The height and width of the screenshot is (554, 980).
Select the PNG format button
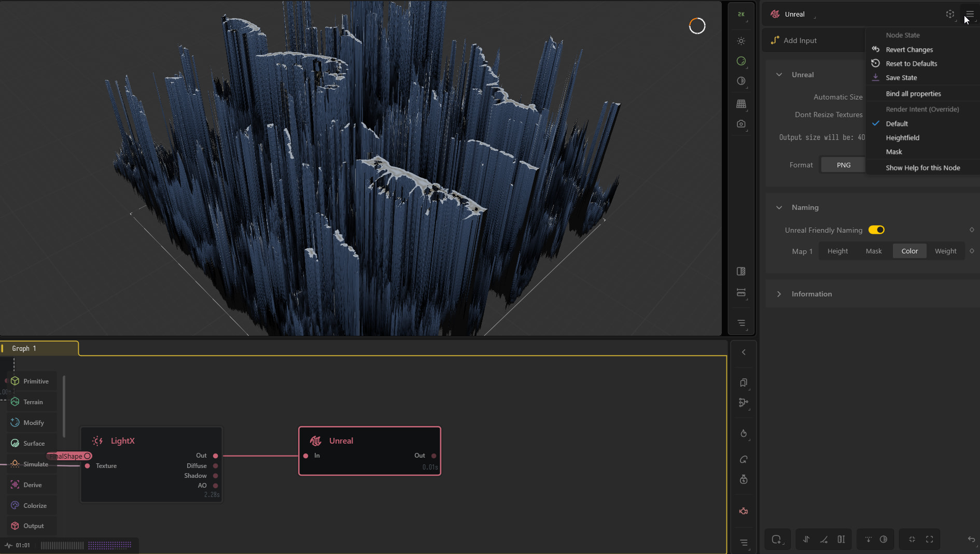(843, 165)
